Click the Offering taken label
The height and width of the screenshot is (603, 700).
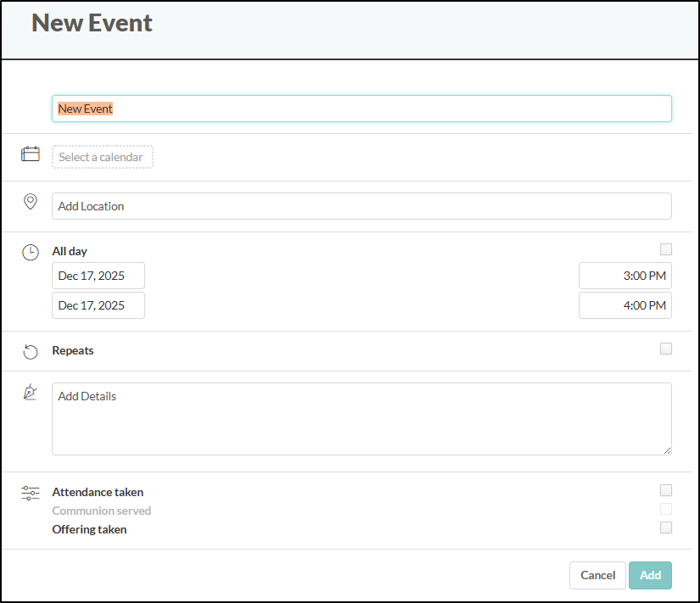89,529
